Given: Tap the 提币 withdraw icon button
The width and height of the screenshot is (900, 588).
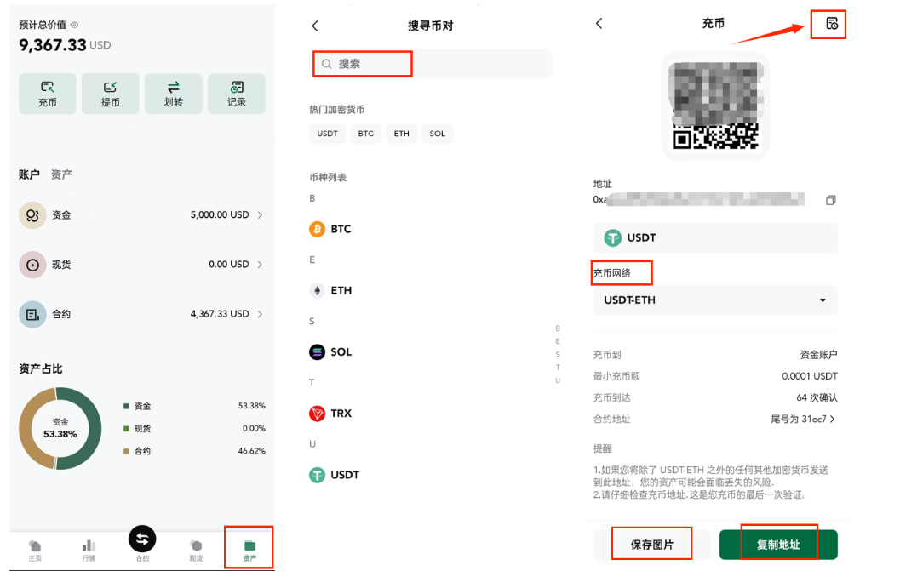Looking at the screenshot, I should pyautogui.click(x=111, y=94).
